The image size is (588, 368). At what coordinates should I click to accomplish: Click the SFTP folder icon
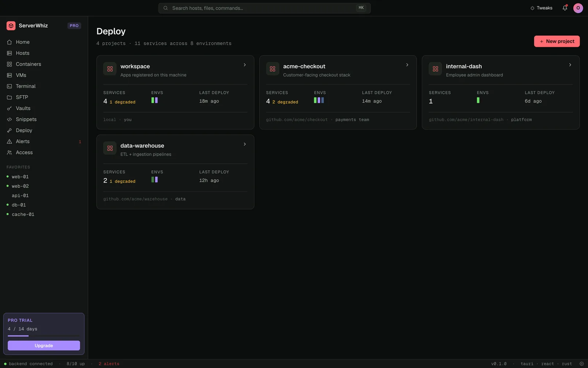point(10,98)
